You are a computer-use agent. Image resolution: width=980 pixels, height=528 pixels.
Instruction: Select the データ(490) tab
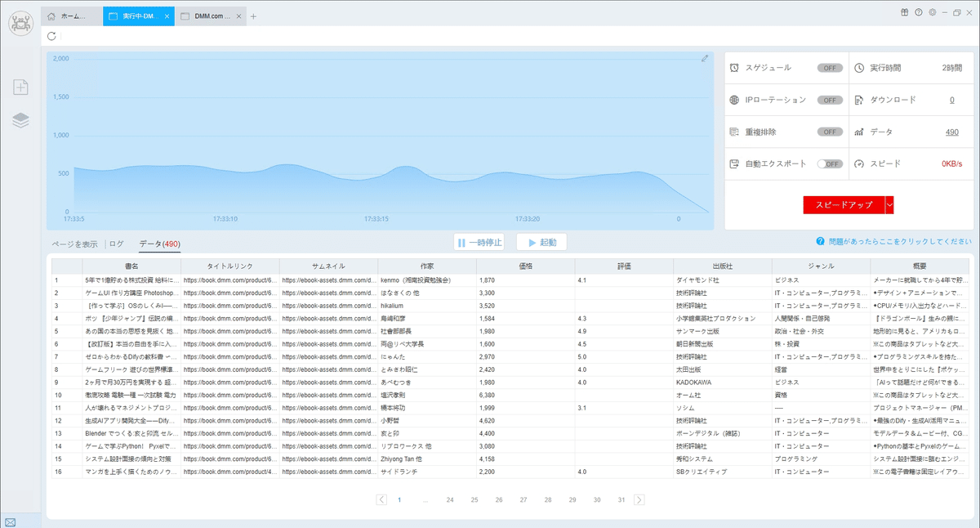click(159, 244)
